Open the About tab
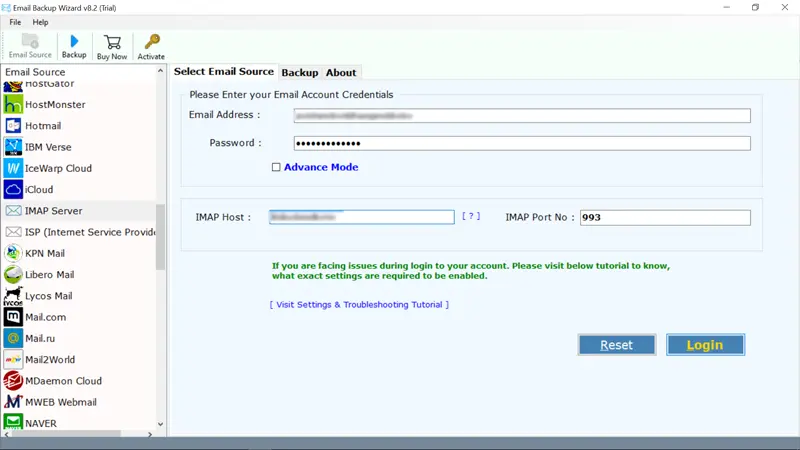The width and height of the screenshot is (800, 450). [x=341, y=72]
